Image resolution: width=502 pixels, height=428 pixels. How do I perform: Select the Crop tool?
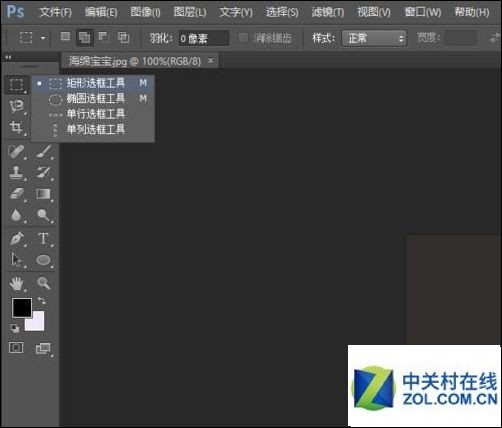click(x=16, y=127)
